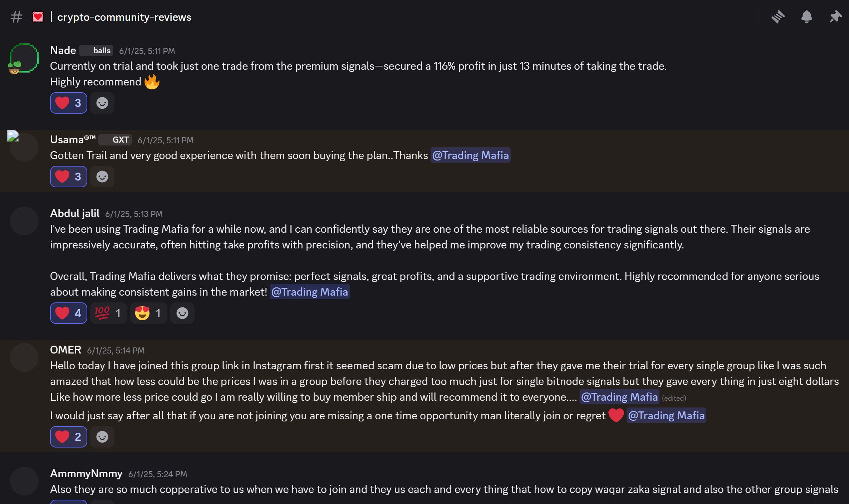Viewport: 849px width, 504px height.
Task: Open the Threads icon in channel header
Action: pos(778,17)
